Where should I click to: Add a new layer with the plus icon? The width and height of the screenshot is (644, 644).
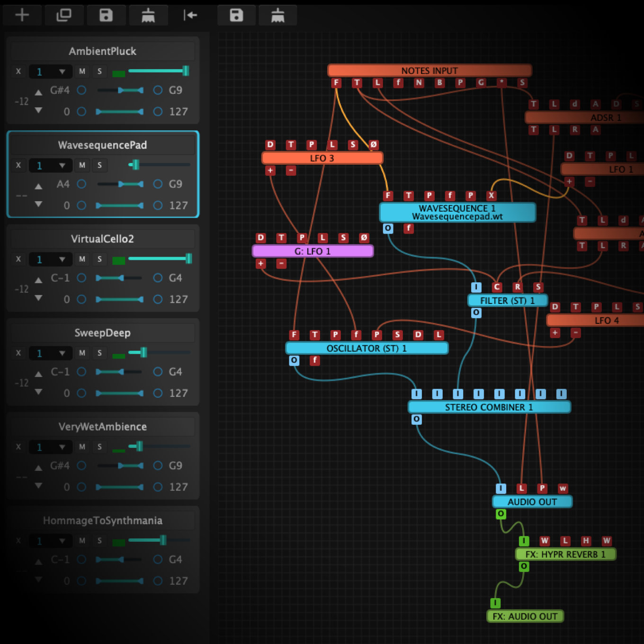(22, 15)
